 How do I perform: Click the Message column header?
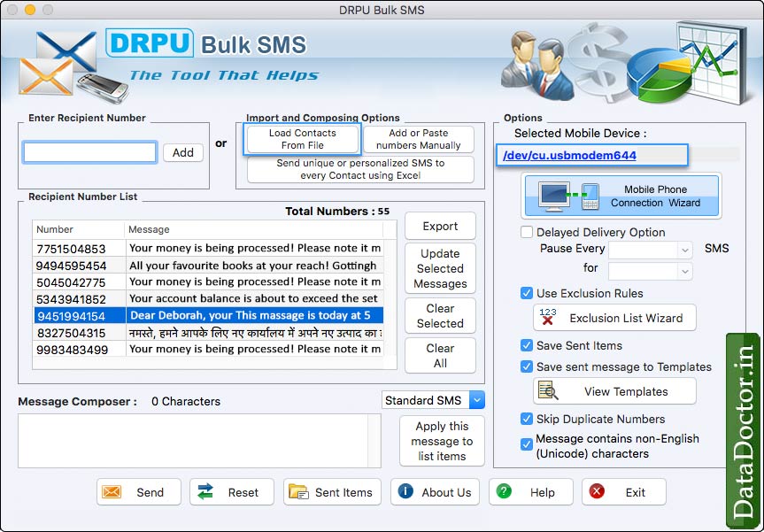pos(254,229)
